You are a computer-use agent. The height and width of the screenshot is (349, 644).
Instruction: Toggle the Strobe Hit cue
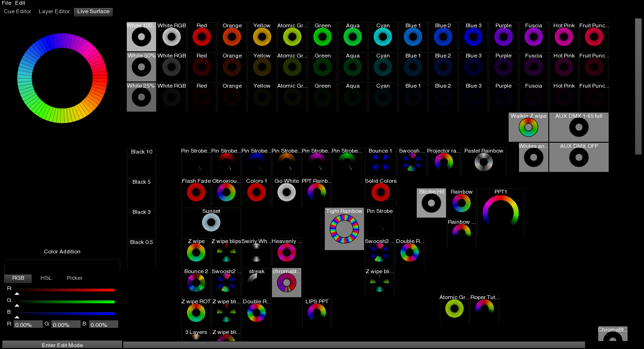pyautogui.click(x=431, y=203)
